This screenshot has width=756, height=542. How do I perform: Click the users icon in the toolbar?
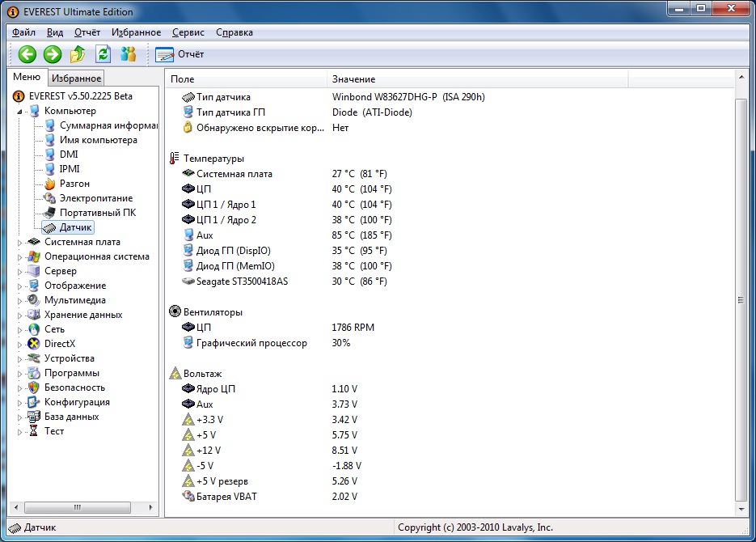[x=128, y=54]
